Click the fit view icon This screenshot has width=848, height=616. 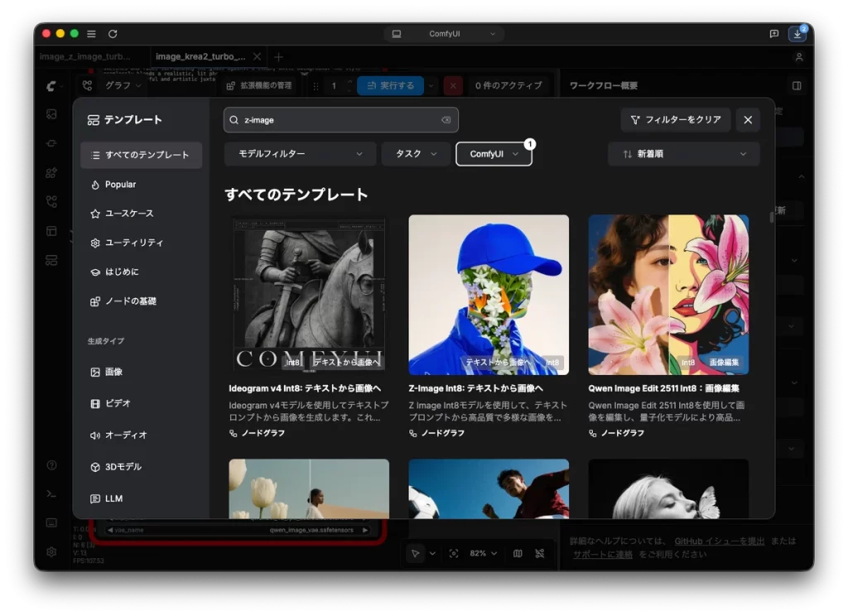point(454,553)
